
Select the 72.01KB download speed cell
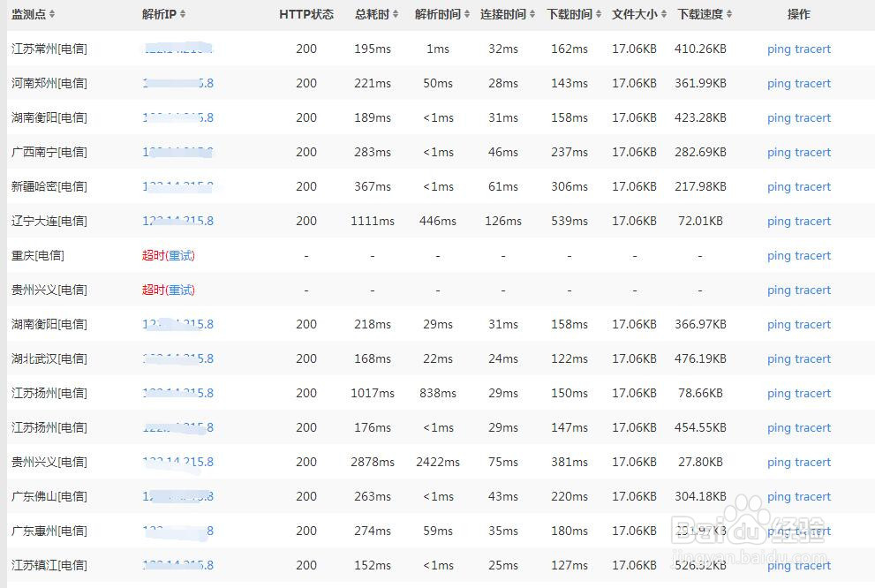pos(700,221)
